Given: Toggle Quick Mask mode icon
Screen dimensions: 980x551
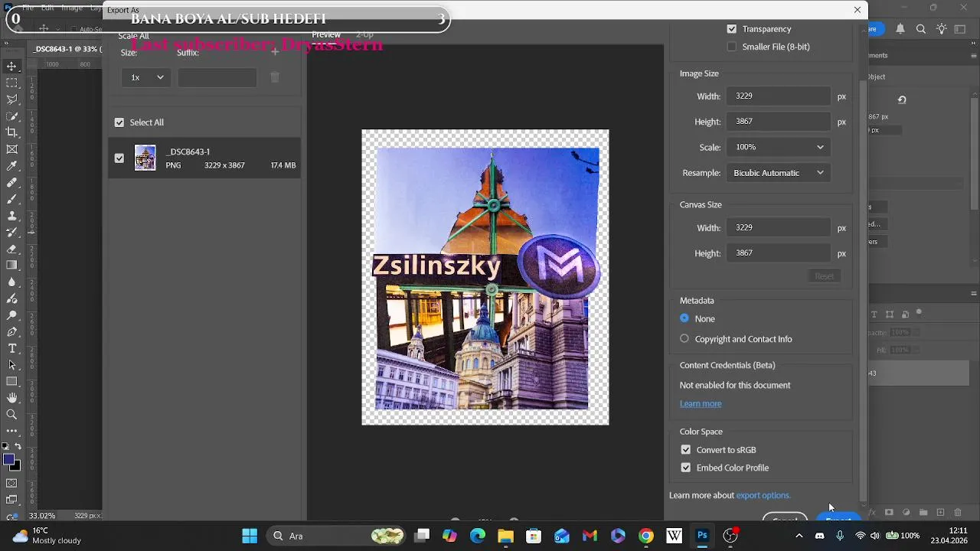Looking at the screenshot, I should 11,483.
